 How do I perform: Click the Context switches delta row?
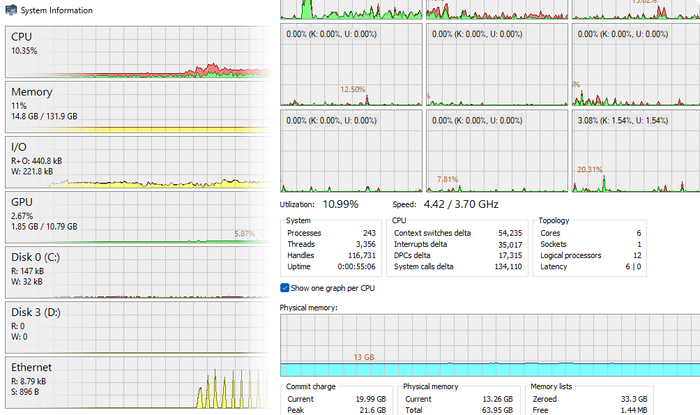(x=457, y=233)
